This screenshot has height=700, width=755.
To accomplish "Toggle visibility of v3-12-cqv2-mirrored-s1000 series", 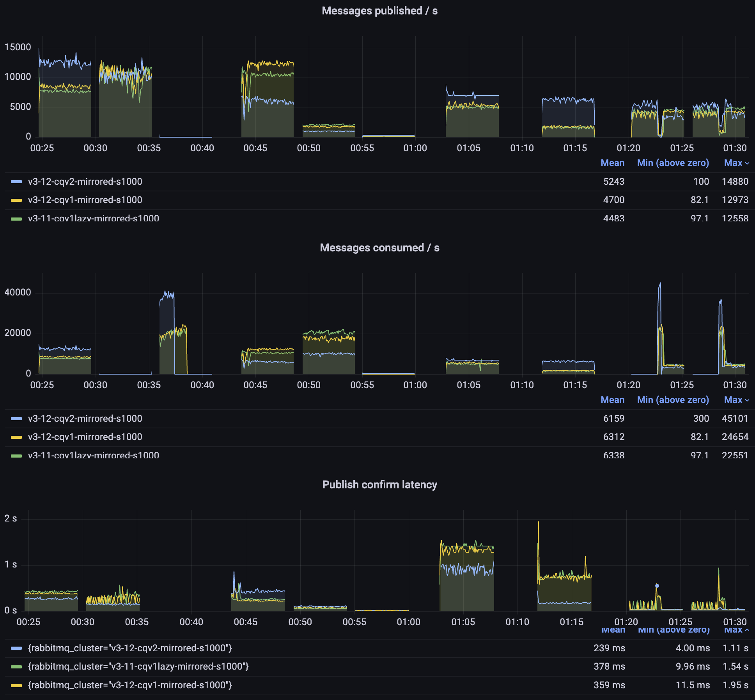I will coord(84,182).
